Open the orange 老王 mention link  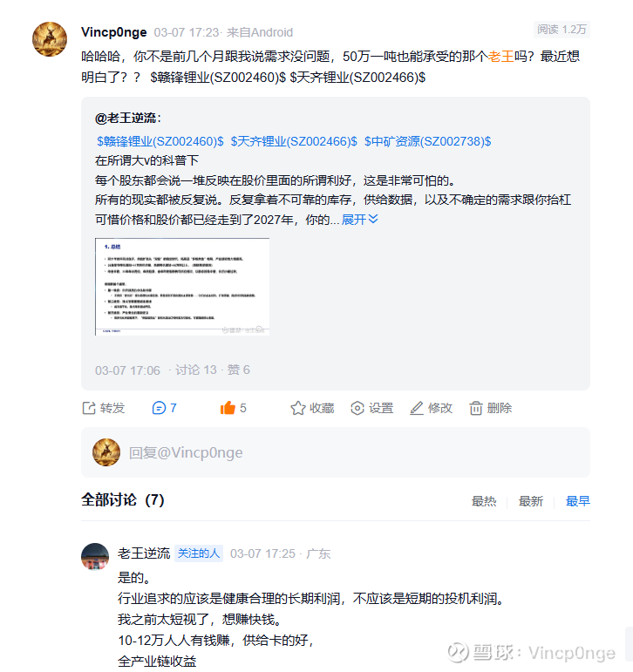click(x=501, y=56)
